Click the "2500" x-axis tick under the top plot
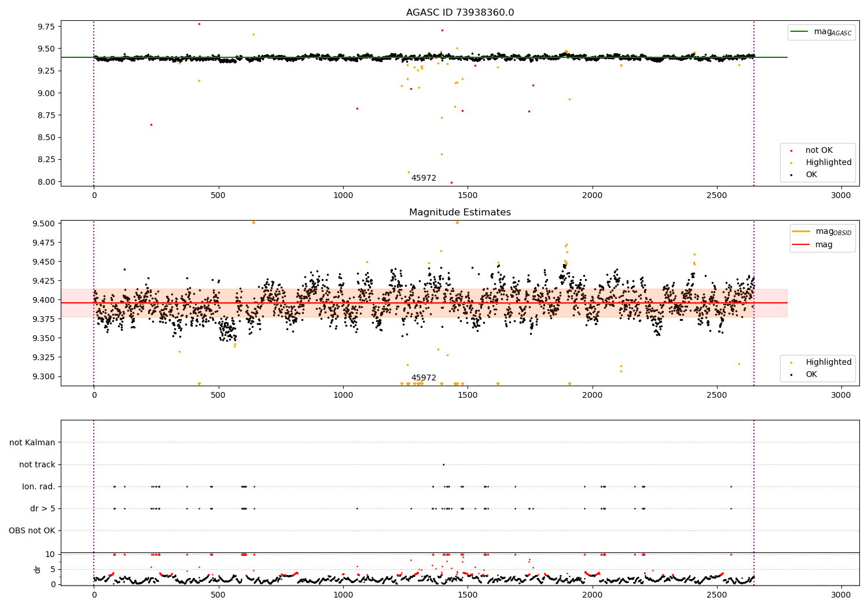Image resolution: width=868 pixels, height=608 pixels. tap(716, 196)
